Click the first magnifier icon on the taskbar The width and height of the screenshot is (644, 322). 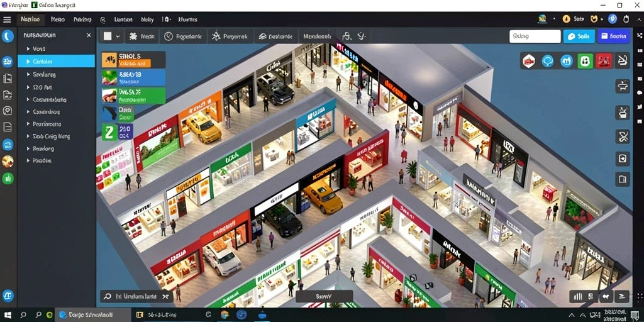(x=23, y=315)
